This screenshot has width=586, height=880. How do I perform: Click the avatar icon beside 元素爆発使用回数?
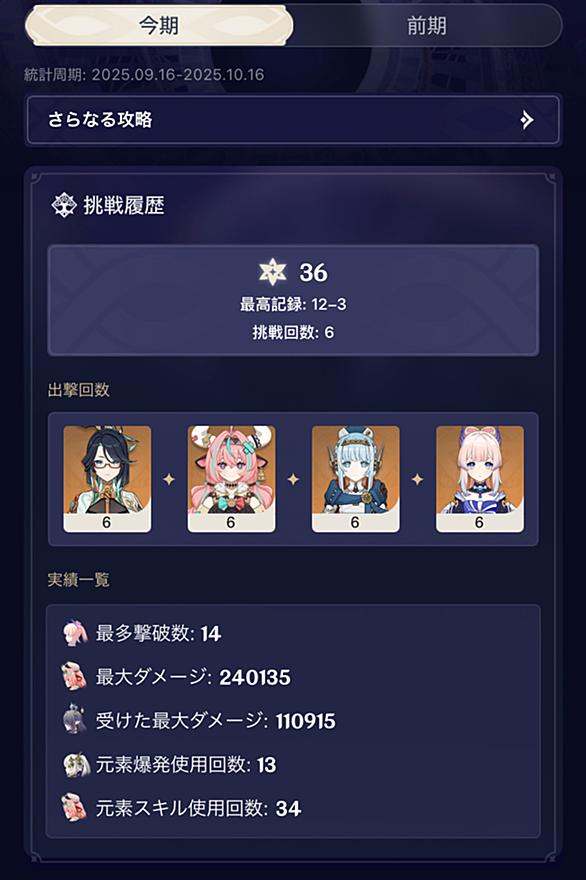click(76, 764)
